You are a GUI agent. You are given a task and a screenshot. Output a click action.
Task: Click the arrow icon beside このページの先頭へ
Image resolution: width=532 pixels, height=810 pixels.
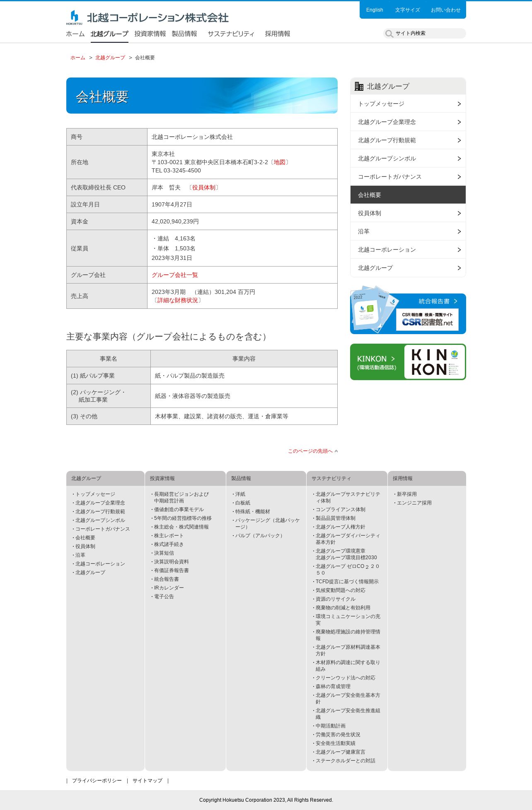336,451
